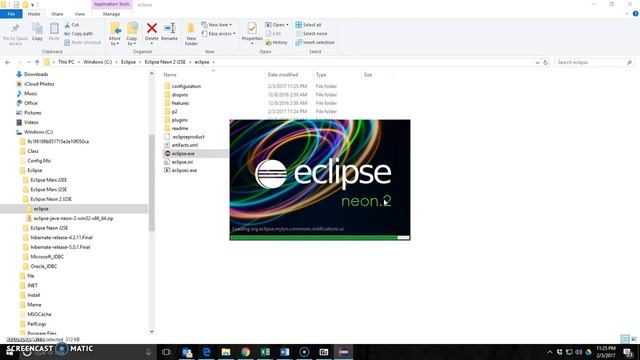Image resolution: width=640 pixels, height=360 pixels.
Task: Switch to the Manage ribbon tab
Action: coord(111,14)
